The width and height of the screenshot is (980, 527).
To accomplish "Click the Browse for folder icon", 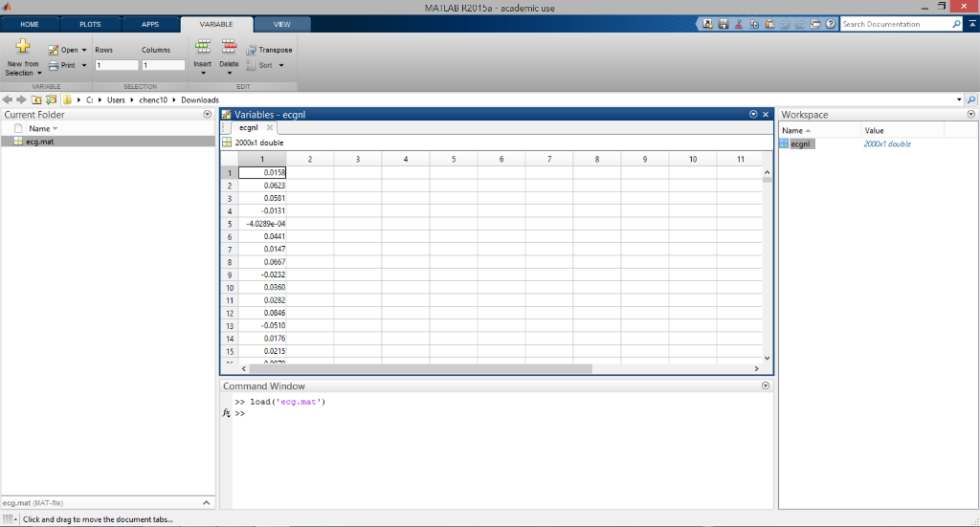I will (x=51, y=99).
